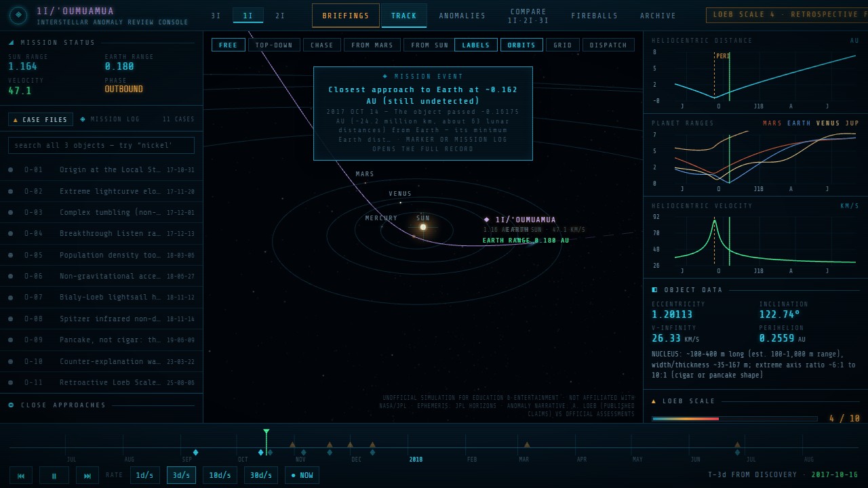Collapse the Loeb Scale panel
Viewport: 868px width, 488px height.
[x=755, y=401]
